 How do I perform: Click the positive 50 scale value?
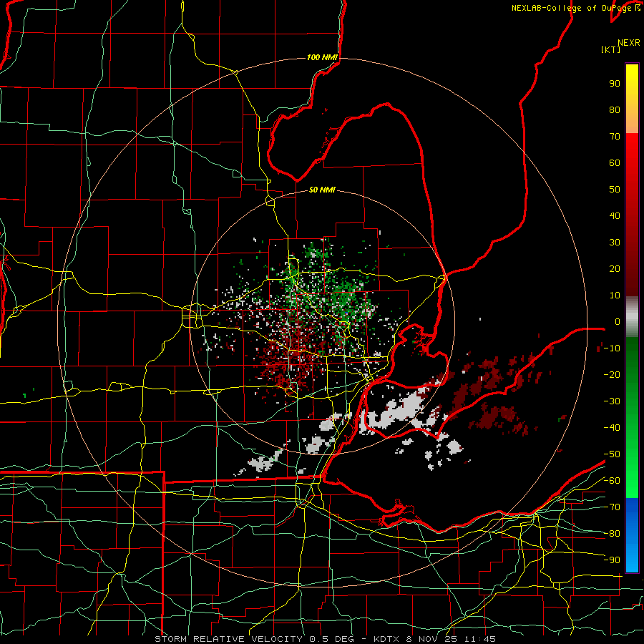(x=615, y=190)
